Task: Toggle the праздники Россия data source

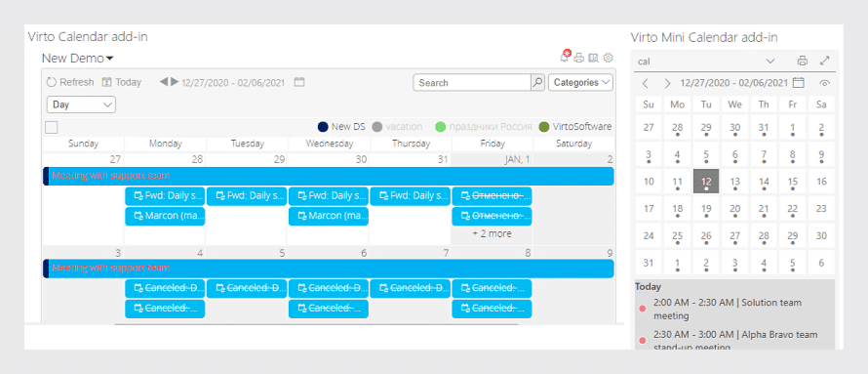Action: coord(484,127)
